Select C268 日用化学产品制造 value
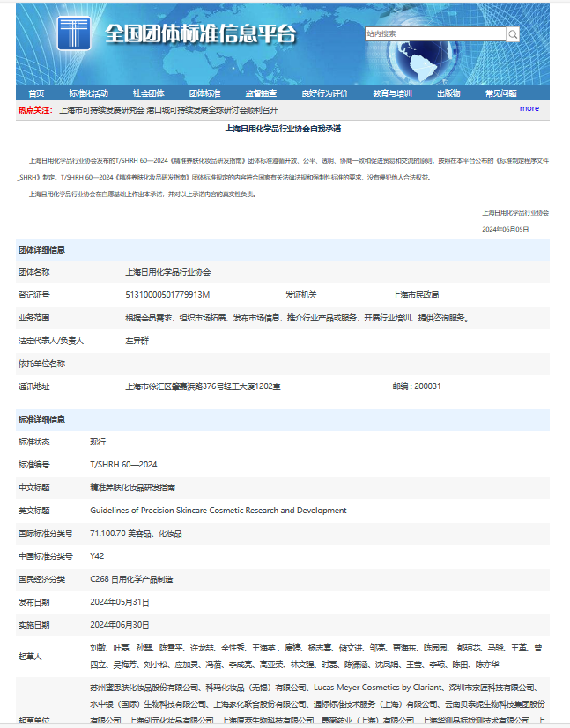 point(131,579)
